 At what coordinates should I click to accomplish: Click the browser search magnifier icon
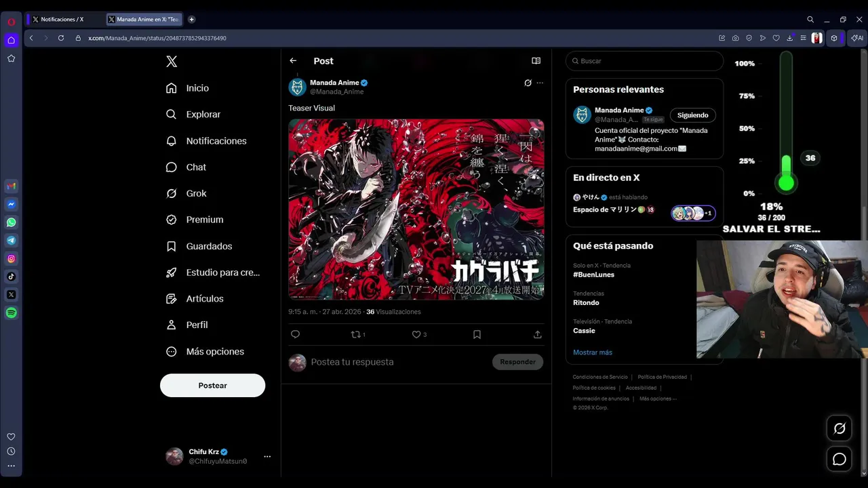coord(810,20)
